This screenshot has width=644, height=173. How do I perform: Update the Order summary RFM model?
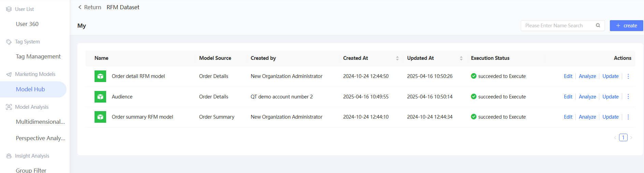coord(610,117)
